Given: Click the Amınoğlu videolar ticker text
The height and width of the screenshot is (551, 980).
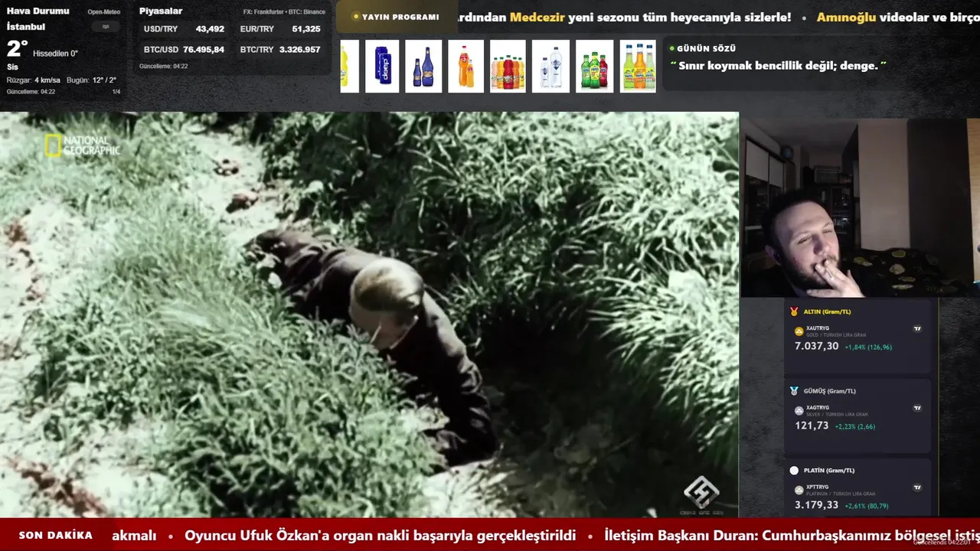Looking at the screenshot, I should (x=898, y=18).
